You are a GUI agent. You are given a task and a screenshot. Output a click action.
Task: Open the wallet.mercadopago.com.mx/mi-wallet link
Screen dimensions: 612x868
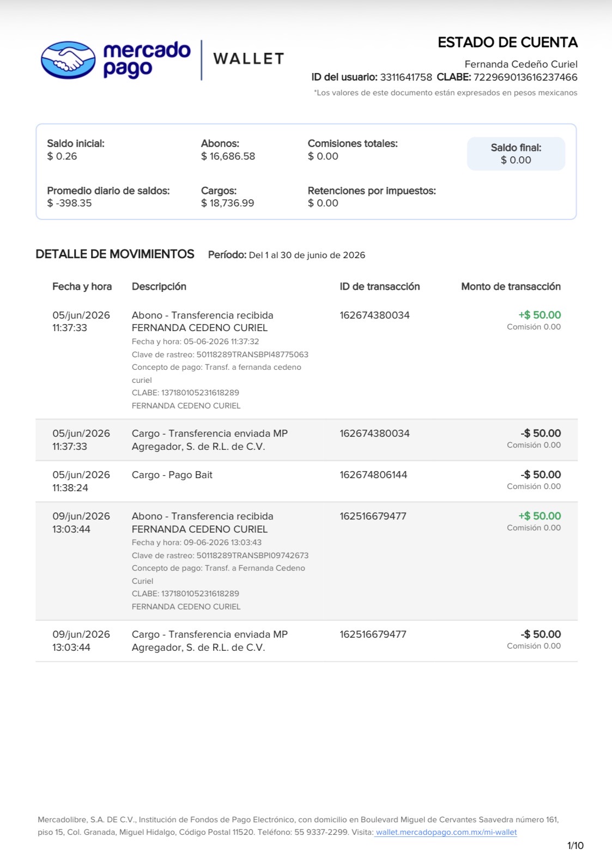(446, 832)
